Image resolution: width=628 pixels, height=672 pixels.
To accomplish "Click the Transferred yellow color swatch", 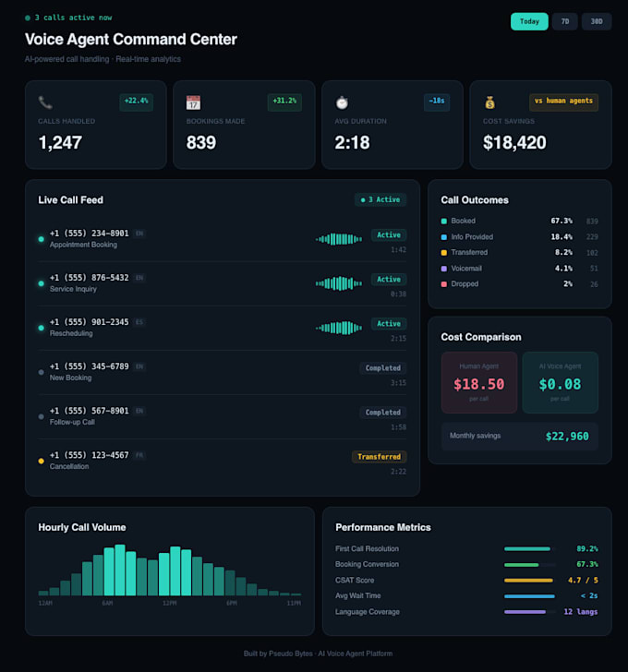I will pyautogui.click(x=444, y=253).
